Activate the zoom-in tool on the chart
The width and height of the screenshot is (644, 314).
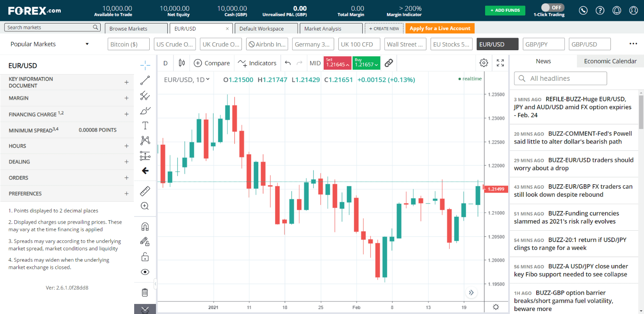tap(145, 206)
